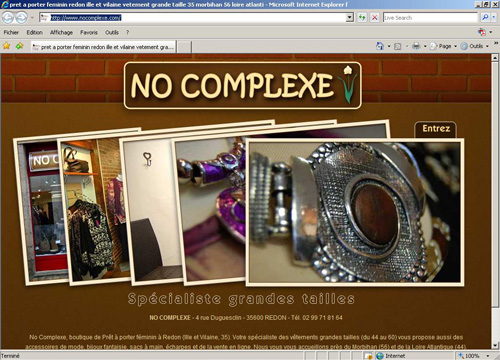Run search with the magnifier icon

tap(485, 17)
